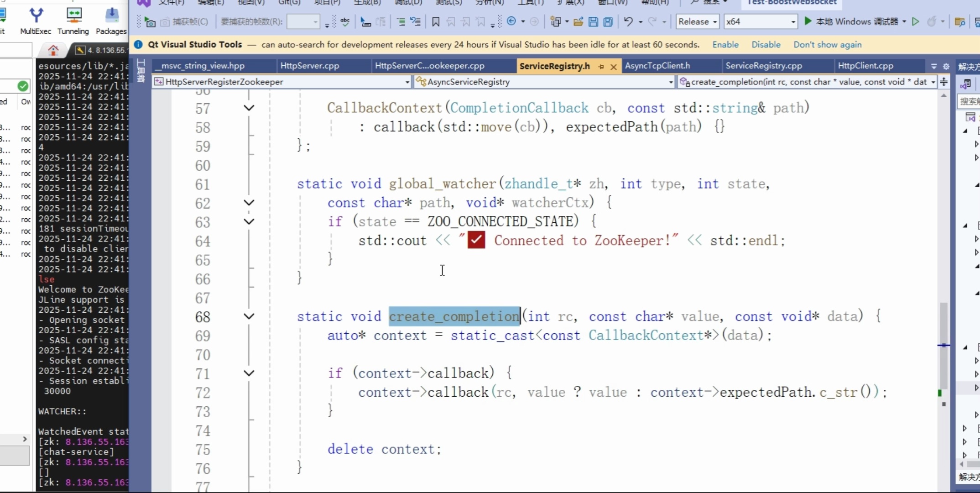Click Start Without Debugging outline arrow

915,21
